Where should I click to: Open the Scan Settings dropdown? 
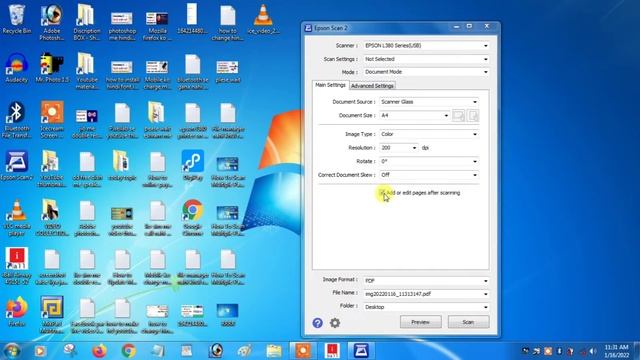[x=426, y=59]
